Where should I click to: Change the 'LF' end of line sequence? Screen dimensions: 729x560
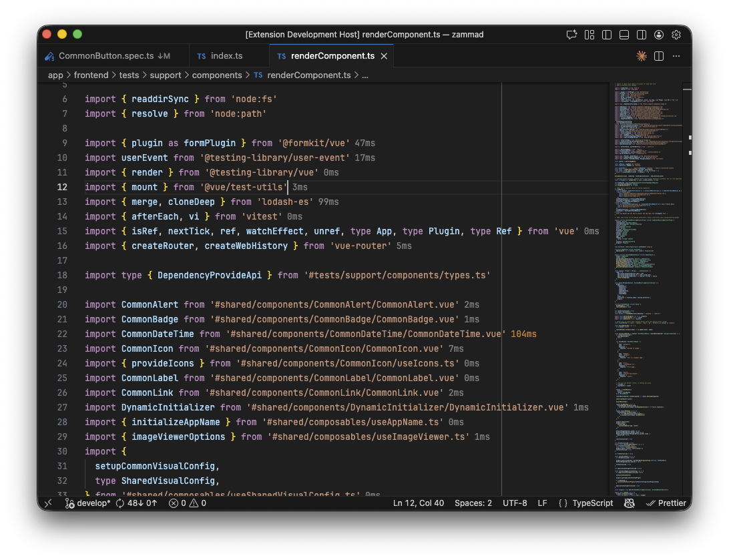(x=542, y=503)
